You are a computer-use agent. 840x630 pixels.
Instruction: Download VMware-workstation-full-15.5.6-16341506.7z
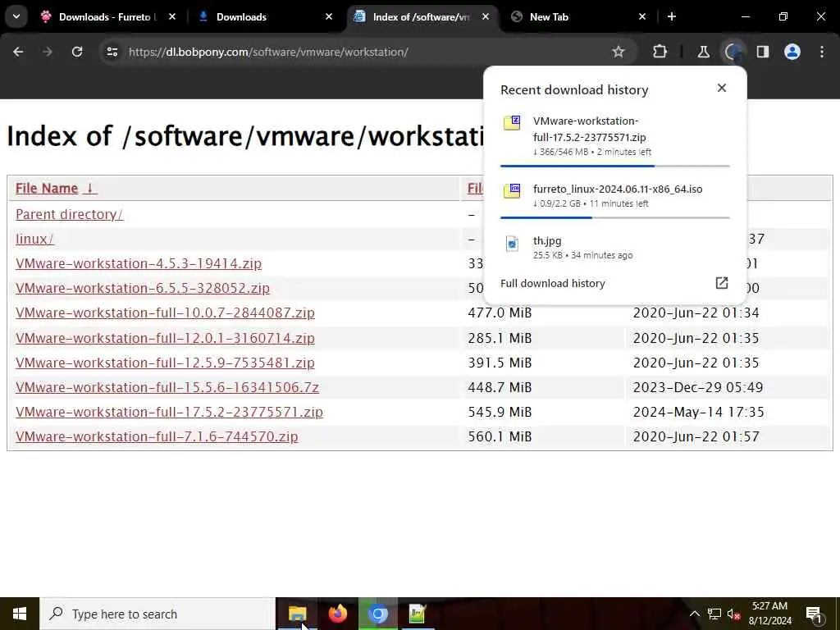click(x=167, y=387)
